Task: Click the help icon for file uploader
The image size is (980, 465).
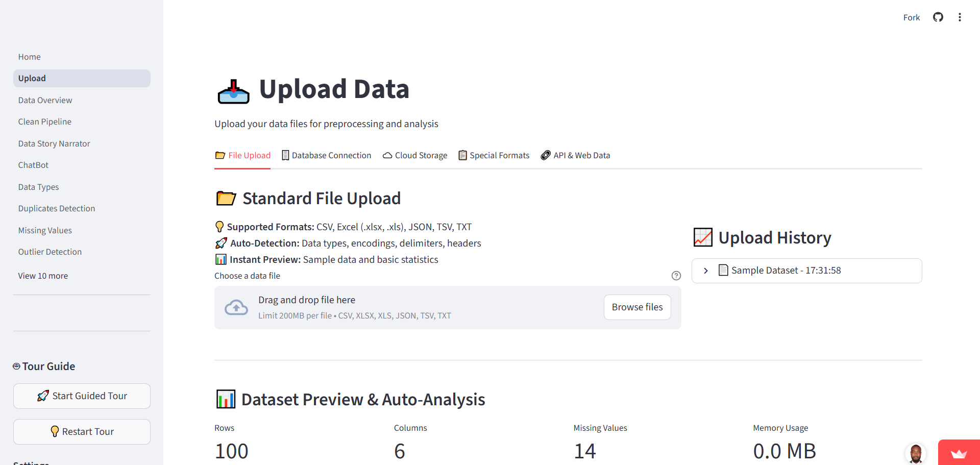Action: point(676,276)
